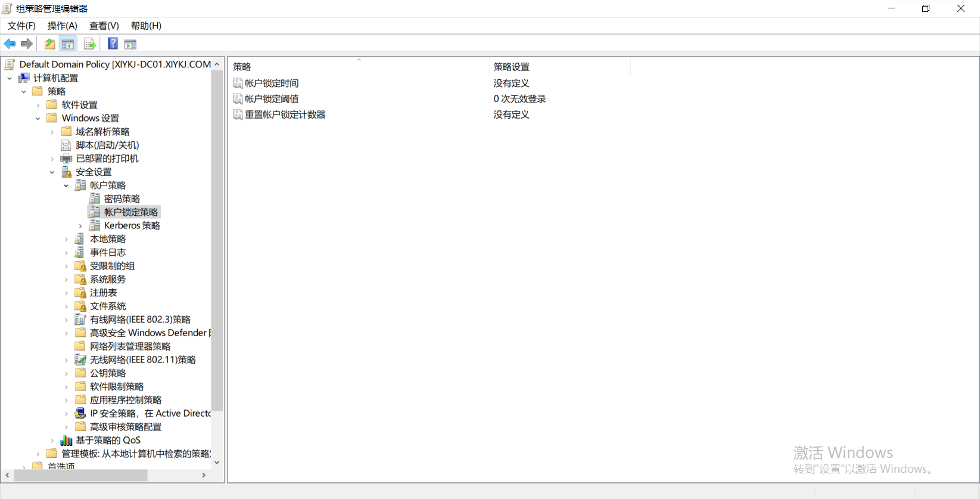Open the 操作(A) menu
The image size is (980, 499).
(63, 26)
